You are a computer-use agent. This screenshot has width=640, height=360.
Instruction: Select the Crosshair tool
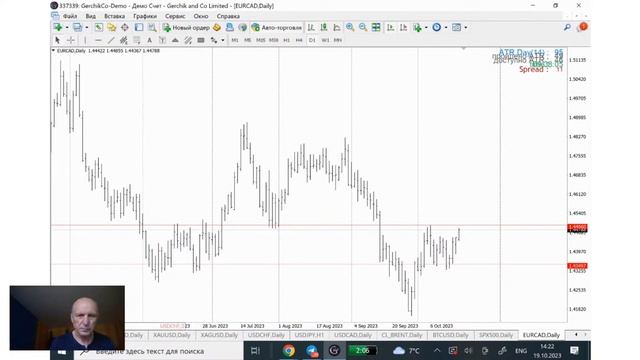[x=71, y=40]
